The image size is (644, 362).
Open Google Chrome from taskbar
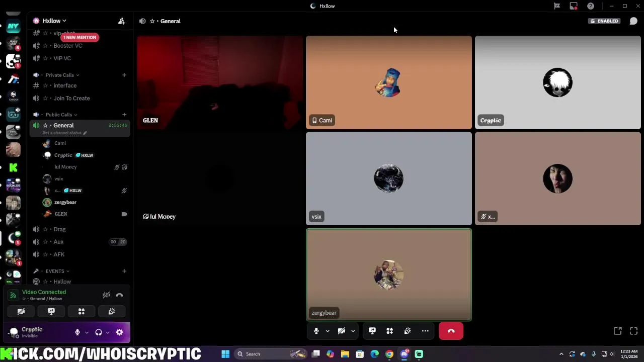coord(389,354)
